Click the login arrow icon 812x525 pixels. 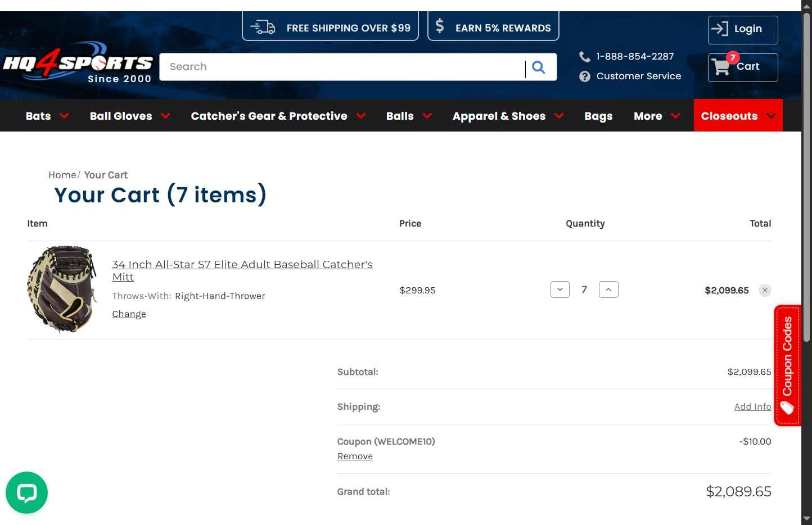pos(720,29)
